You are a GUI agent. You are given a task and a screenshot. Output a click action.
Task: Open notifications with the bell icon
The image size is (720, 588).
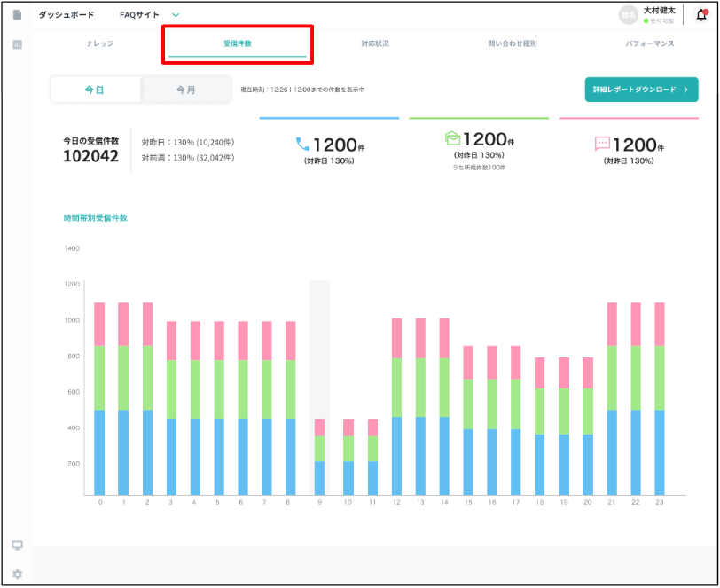pyautogui.click(x=700, y=15)
